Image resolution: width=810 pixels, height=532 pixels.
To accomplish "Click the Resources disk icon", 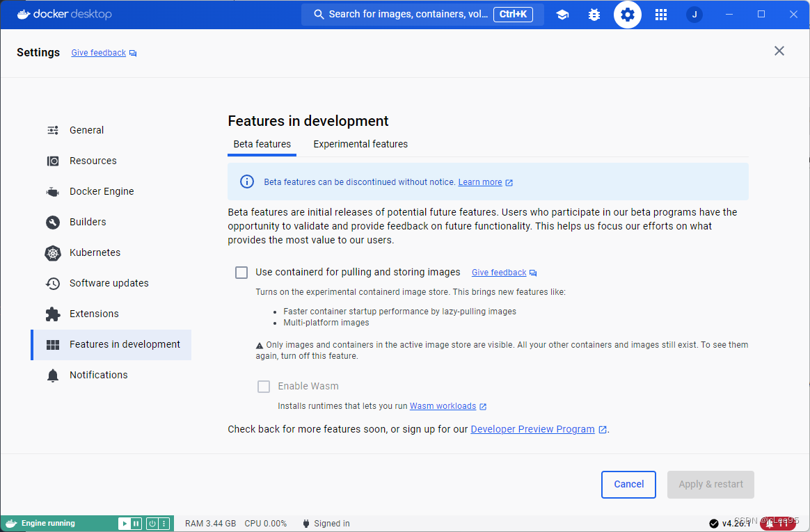I will (x=53, y=161).
